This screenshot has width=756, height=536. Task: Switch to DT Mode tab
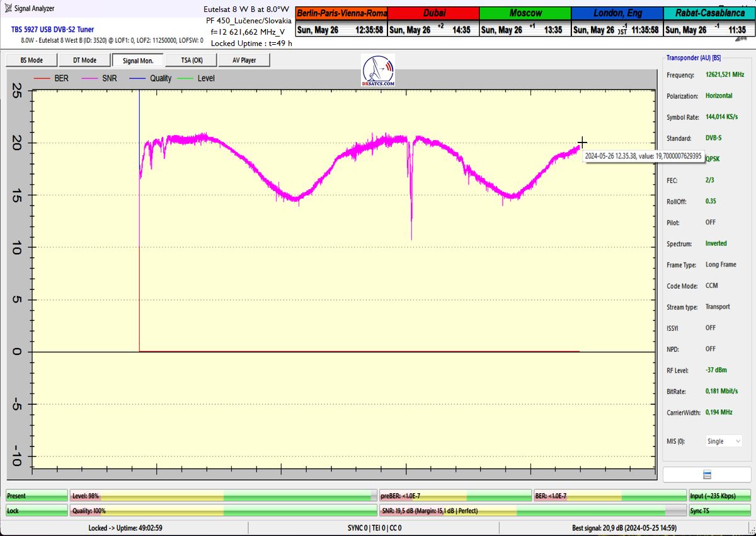click(84, 61)
